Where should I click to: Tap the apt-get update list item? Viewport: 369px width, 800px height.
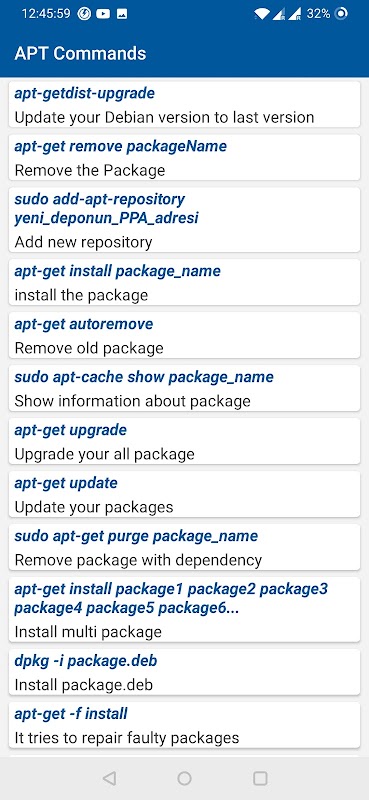pyautogui.click(x=184, y=494)
